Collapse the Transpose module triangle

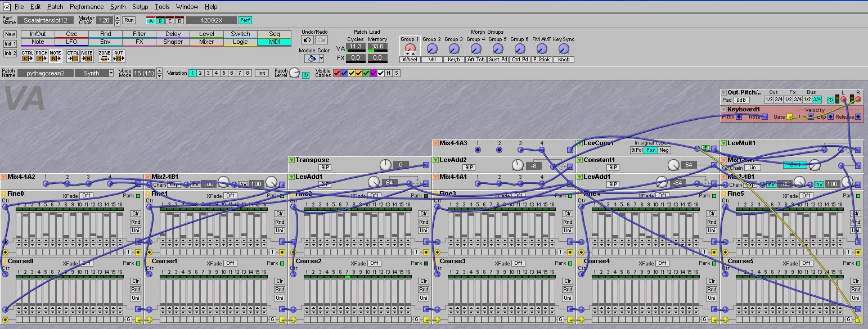coord(291,160)
